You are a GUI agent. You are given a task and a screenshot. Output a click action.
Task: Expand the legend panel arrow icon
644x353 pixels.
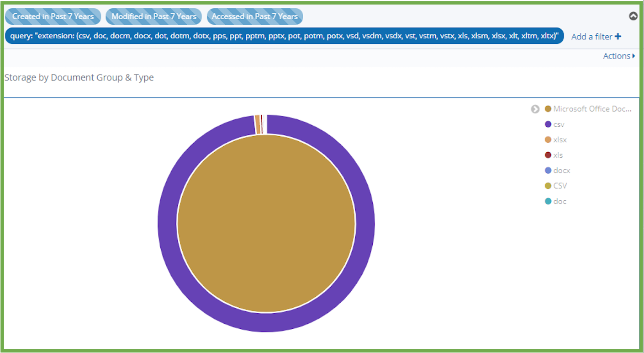point(535,109)
